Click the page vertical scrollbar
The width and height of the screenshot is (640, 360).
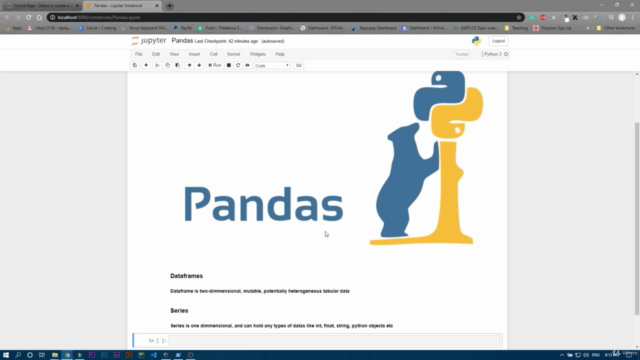pyautogui.click(x=637, y=218)
